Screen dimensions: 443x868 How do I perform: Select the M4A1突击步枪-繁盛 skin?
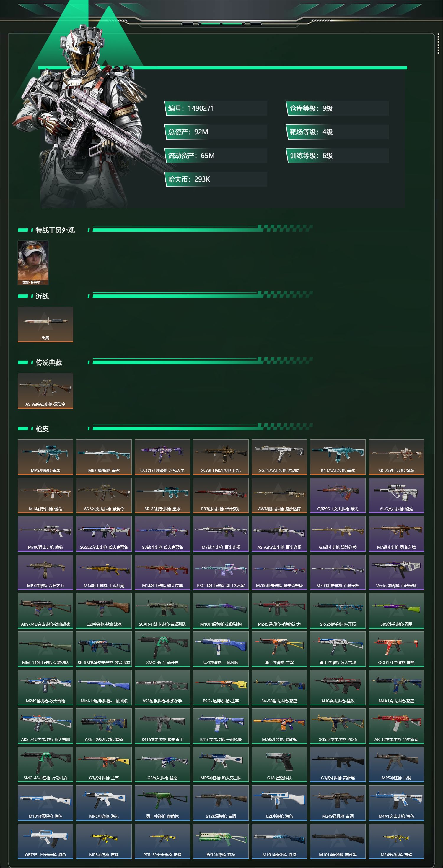pos(396,687)
